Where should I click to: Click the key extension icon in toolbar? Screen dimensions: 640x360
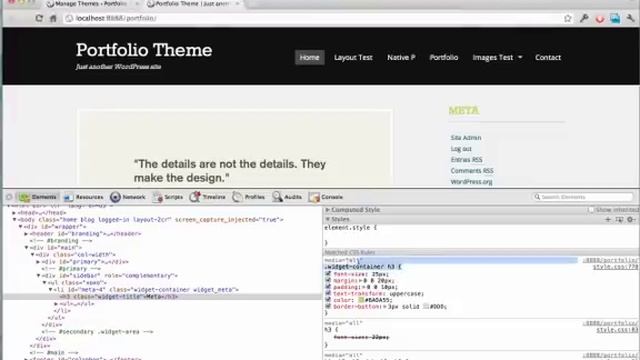584,18
